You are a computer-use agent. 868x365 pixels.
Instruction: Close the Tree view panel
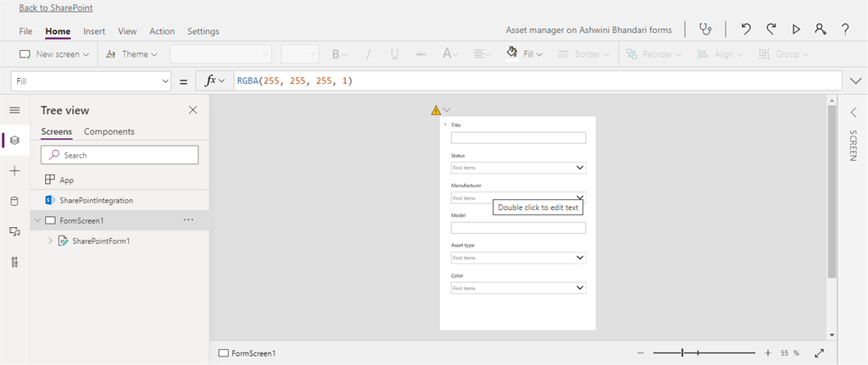click(192, 110)
